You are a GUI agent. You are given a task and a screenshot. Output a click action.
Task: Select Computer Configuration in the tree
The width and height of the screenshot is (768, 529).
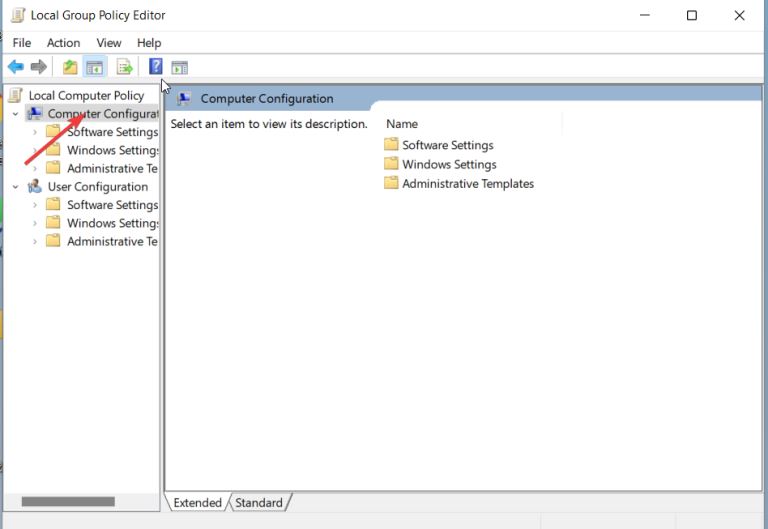click(x=103, y=114)
